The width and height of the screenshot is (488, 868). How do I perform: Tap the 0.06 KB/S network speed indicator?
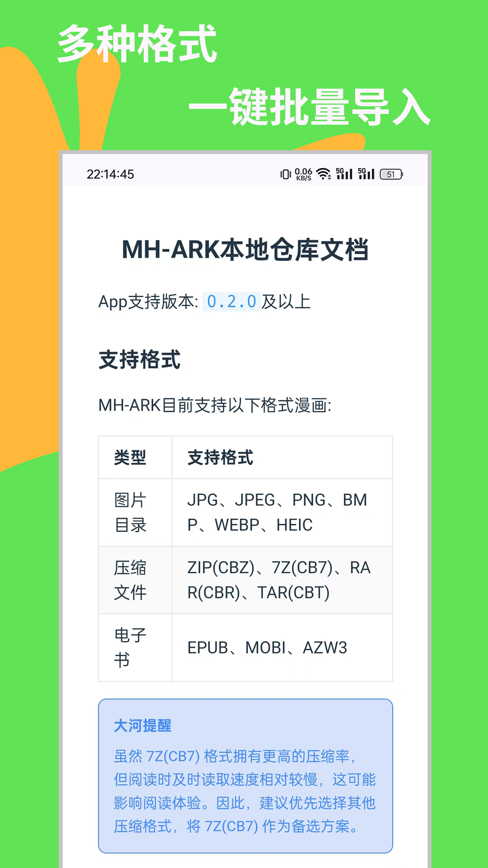click(304, 174)
